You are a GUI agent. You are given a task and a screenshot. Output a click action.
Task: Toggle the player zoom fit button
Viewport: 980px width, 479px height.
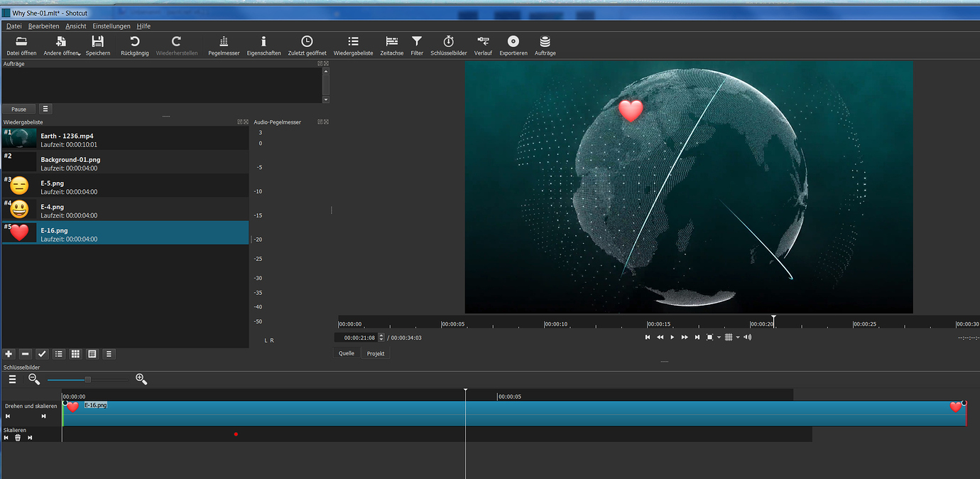(709, 338)
